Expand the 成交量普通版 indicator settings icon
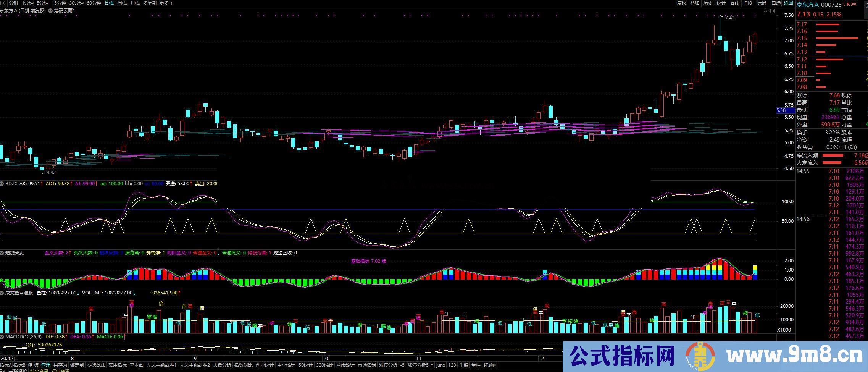Screen dimensions: 868x372 point(2,293)
